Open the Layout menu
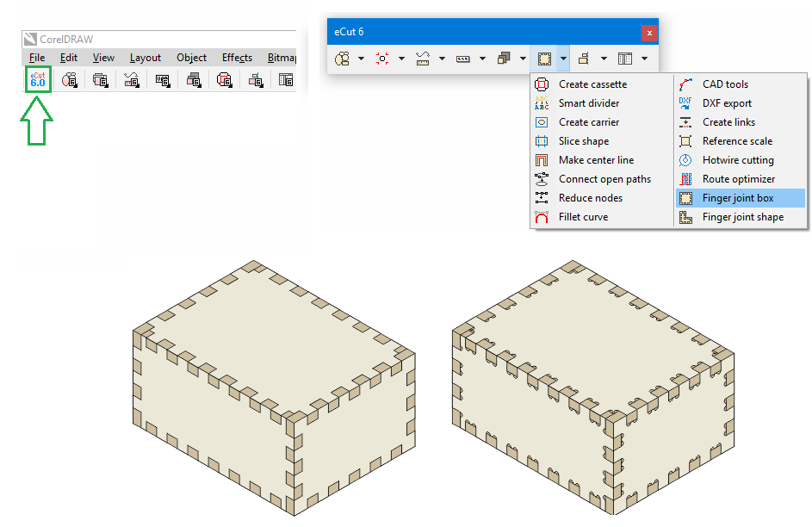812x527 pixels. pos(146,58)
